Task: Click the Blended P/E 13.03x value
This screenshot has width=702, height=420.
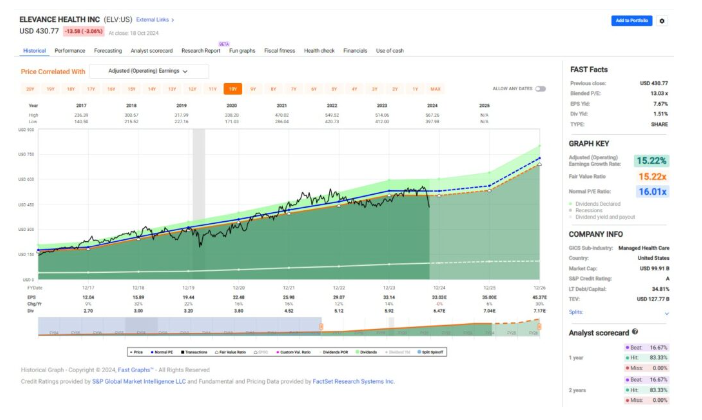Action: click(659, 94)
